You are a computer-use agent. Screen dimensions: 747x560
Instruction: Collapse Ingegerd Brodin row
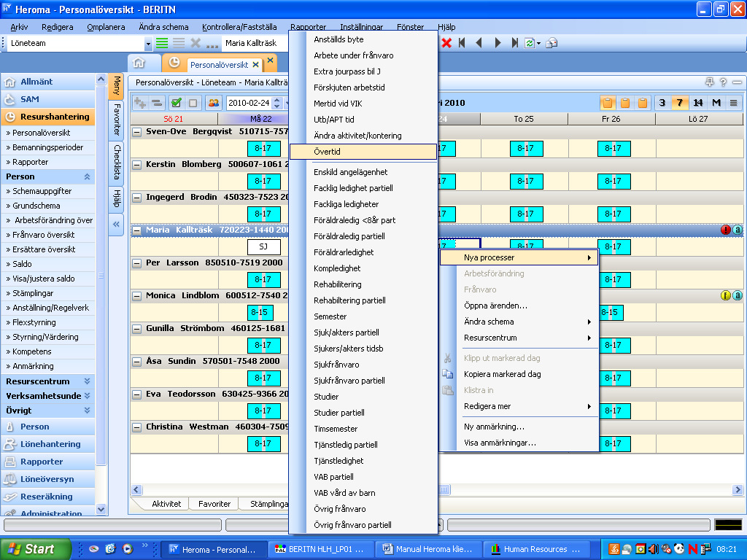[136, 198]
